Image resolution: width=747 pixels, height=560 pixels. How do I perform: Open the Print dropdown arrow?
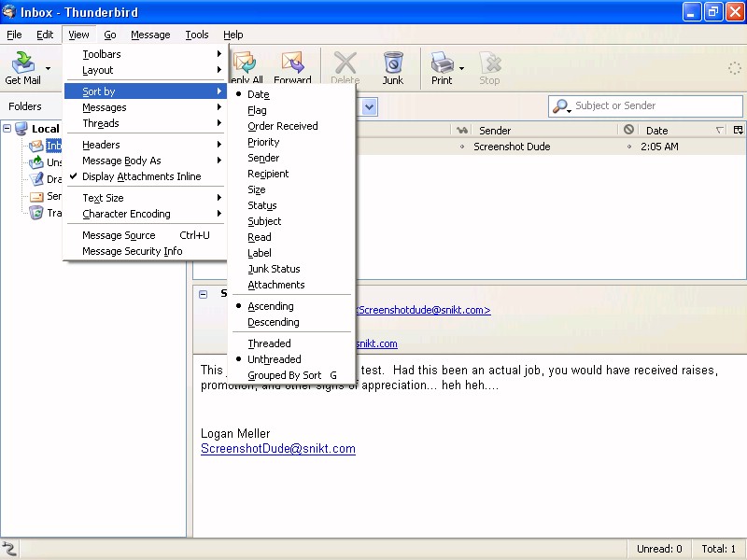[x=461, y=68]
